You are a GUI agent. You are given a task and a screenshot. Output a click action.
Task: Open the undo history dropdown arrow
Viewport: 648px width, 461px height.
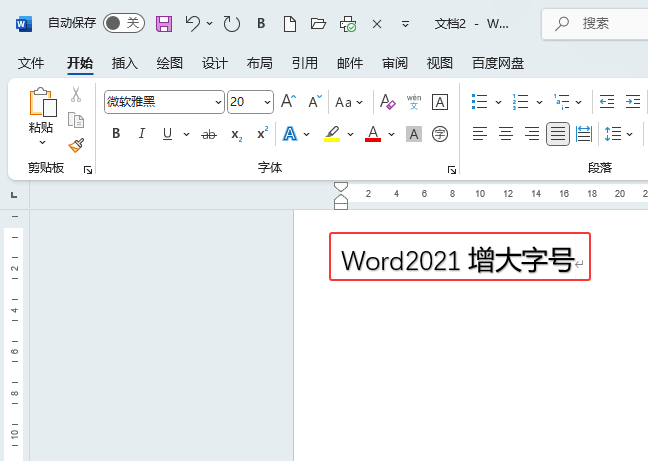210,24
